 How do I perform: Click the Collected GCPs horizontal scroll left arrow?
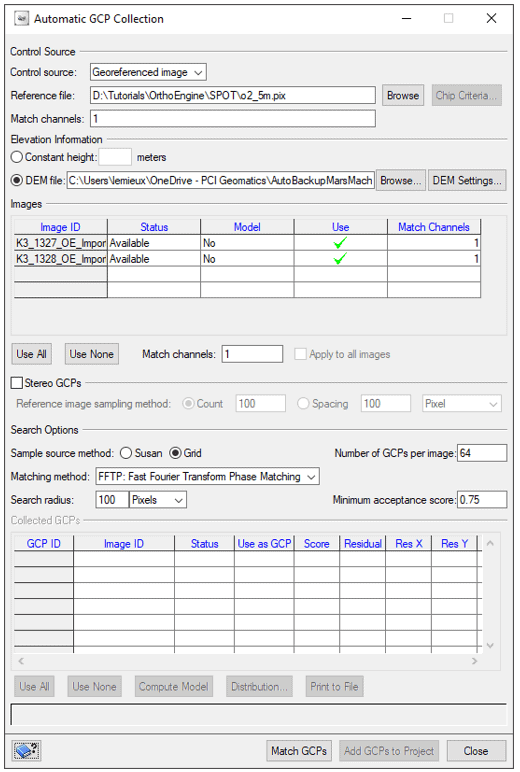point(21,661)
